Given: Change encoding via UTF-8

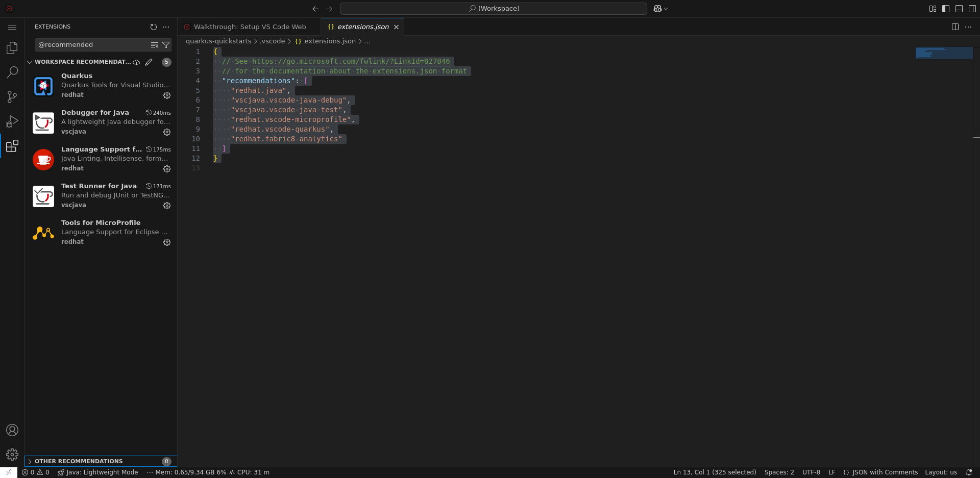Looking at the screenshot, I should pos(811,472).
